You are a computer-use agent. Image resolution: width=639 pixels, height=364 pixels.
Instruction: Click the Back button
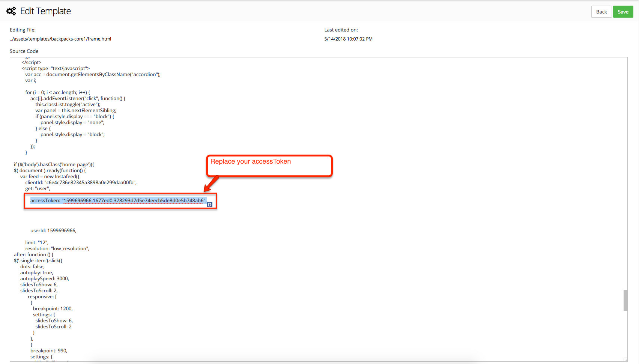click(x=601, y=12)
